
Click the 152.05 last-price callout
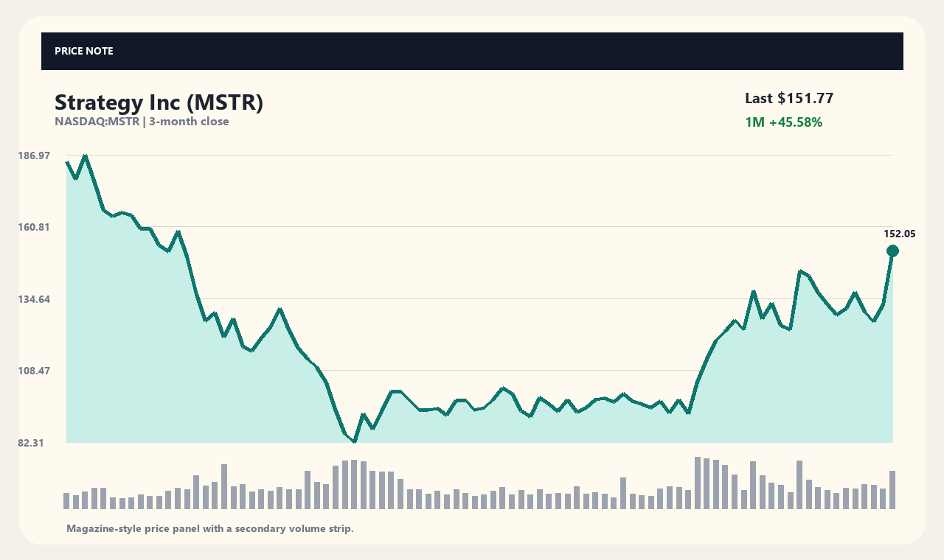point(900,234)
